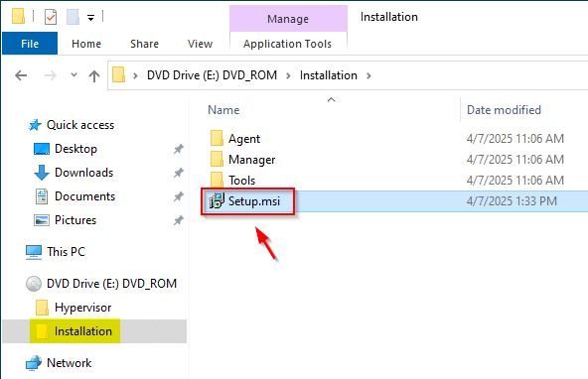Click the Documents icon in sidebar
This screenshot has height=379, width=588.
coord(42,196)
